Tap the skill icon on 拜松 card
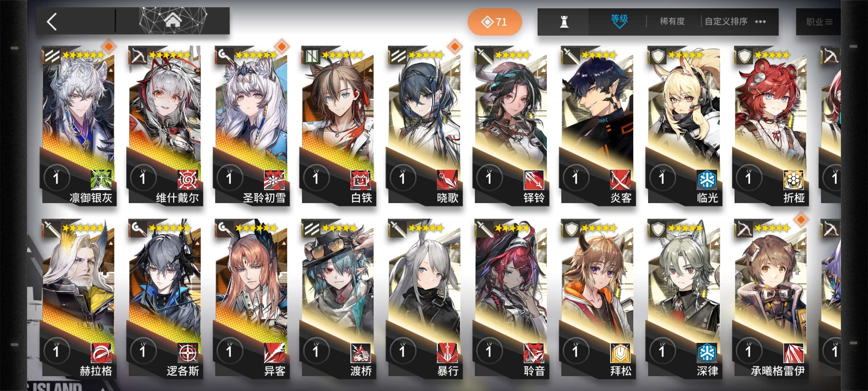Image resolution: width=868 pixels, height=391 pixels. [621, 353]
